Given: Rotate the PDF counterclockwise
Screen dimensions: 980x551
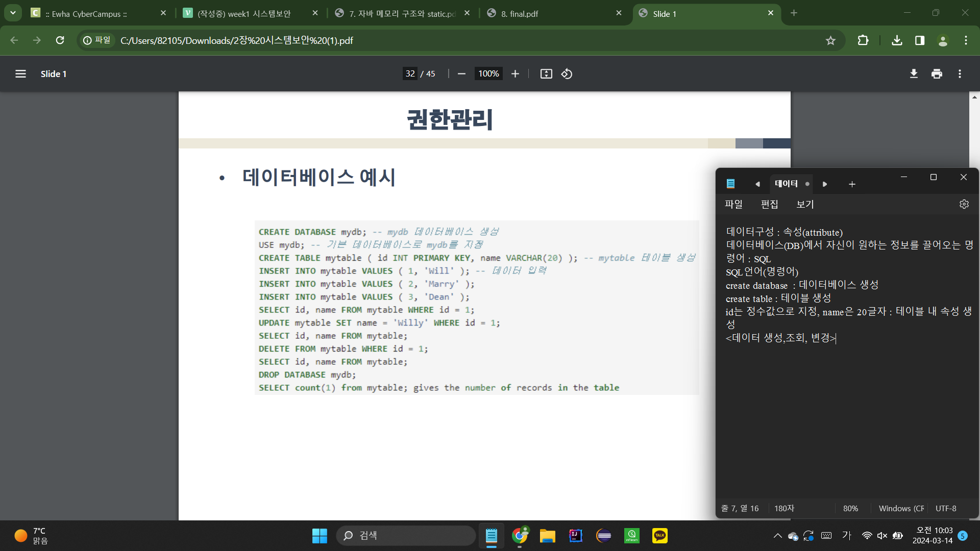Looking at the screenshot, I should pos(567,74).
